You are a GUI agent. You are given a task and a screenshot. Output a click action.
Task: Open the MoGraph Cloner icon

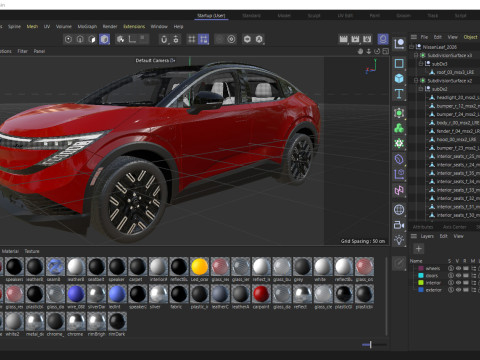(x=399, y=128)
